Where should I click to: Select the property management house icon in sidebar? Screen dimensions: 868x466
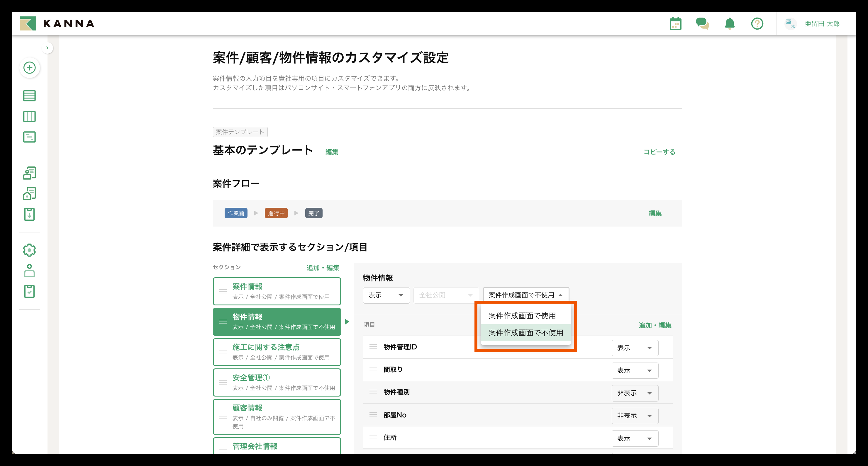click(x=29, y=193)
